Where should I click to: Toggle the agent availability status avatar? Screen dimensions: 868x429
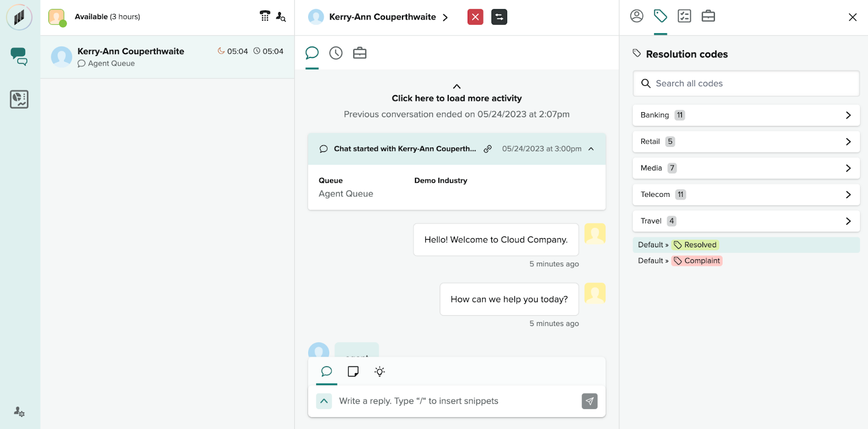56,17
